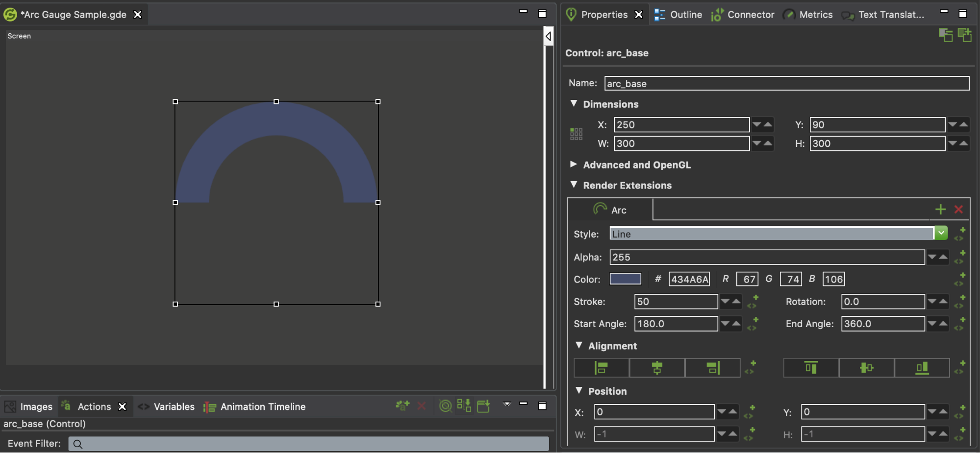Align arc to the right horizontally

pyautogui.click(x=712, y=367)
